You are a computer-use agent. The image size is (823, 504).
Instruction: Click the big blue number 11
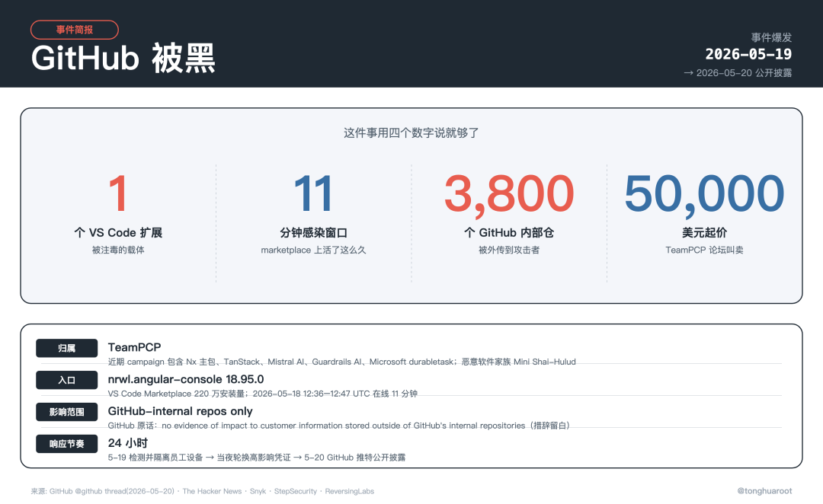click(x=313, y=193)
